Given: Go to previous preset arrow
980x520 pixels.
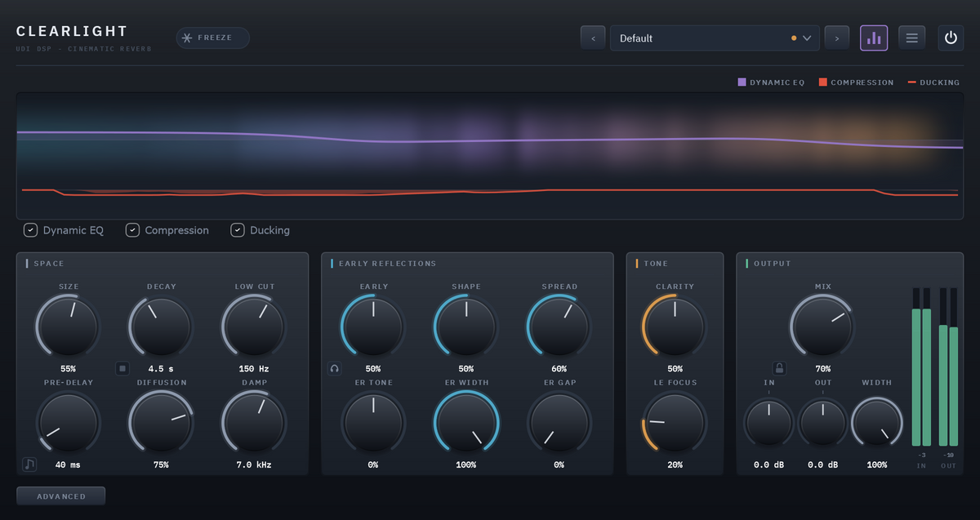Looking at the screenshot, I should [593, 38].
